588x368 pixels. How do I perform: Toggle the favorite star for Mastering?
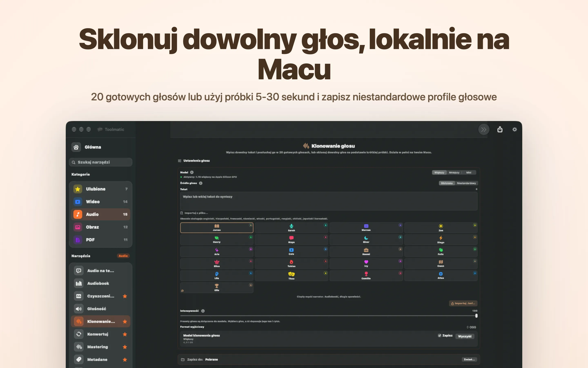pos(125,347)
